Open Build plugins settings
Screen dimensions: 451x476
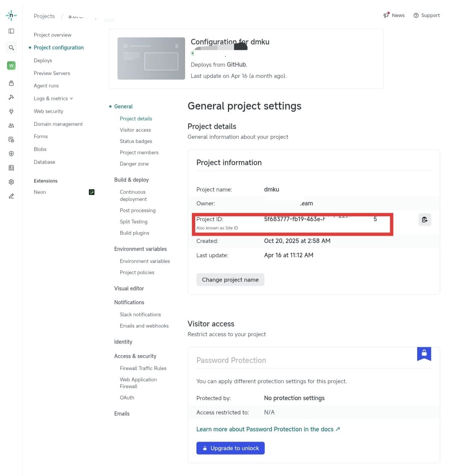(x=135, y=233)
